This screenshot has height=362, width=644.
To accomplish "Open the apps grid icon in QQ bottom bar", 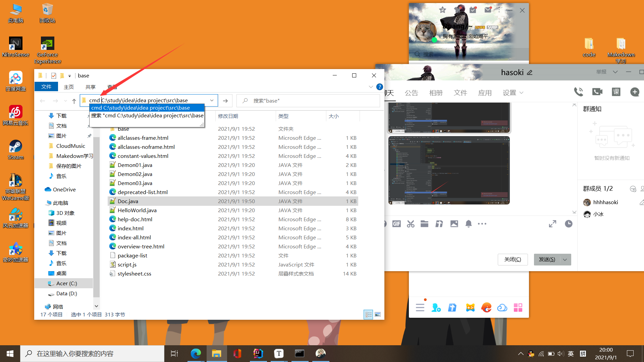I will click(518, 307).
